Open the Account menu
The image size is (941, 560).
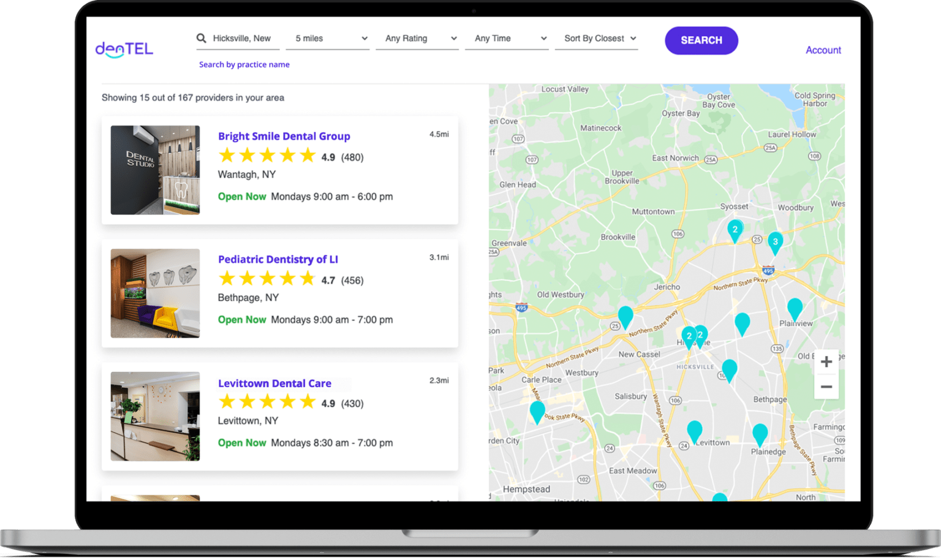[823, 50]
